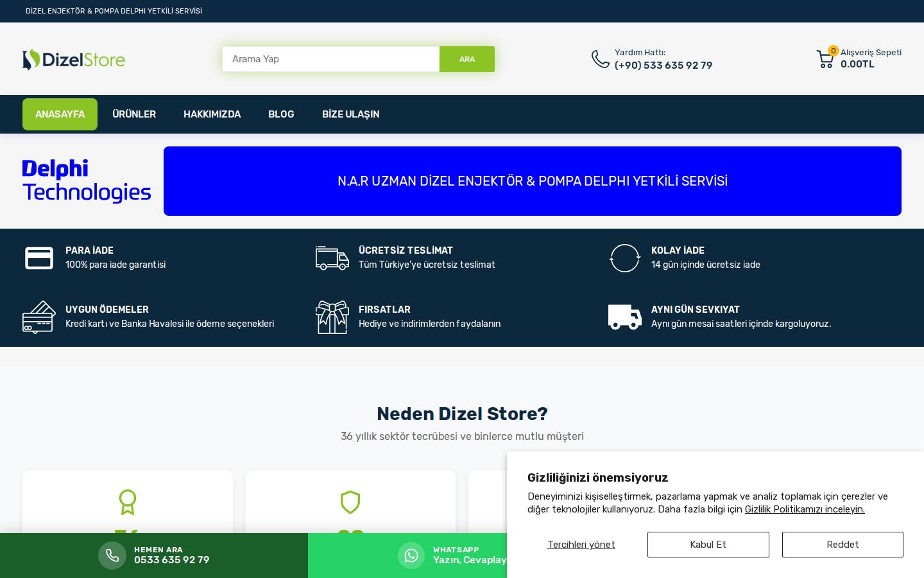Viewport: 924px width, 578px height.
Task: Click the Delphi Technologies logo
Action: click(x=87, y=180)
